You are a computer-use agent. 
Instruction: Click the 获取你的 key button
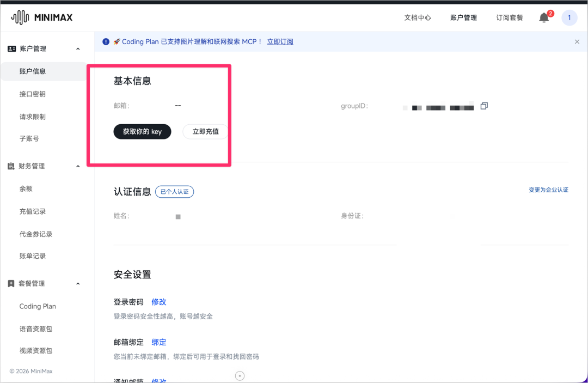[142, 131]
